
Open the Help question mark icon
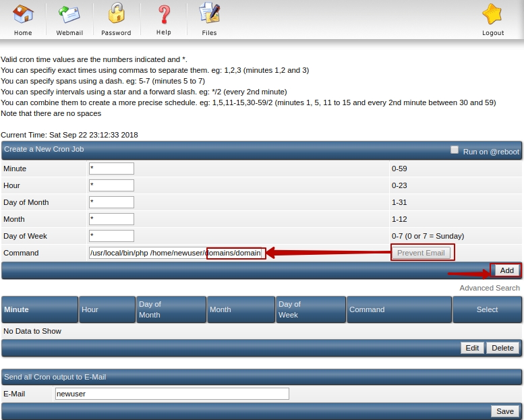tap(164, 13)
